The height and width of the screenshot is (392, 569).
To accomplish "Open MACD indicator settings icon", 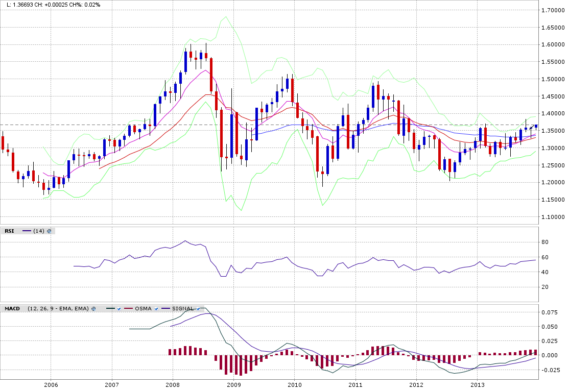I will pos(93,309).
